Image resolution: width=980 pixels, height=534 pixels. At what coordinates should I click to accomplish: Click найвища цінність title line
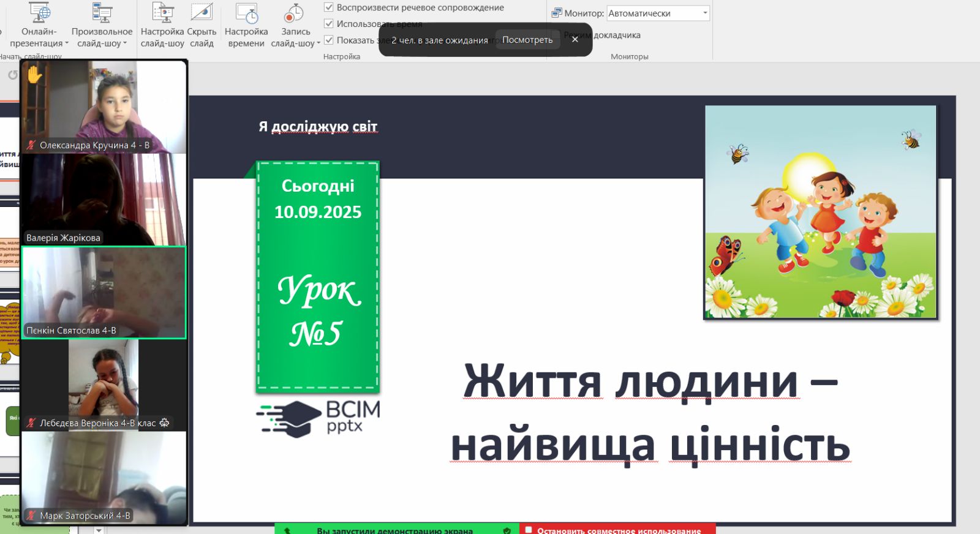650,445
